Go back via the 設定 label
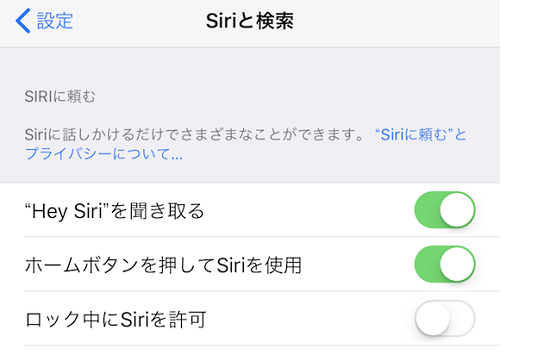 pos(55,21)
